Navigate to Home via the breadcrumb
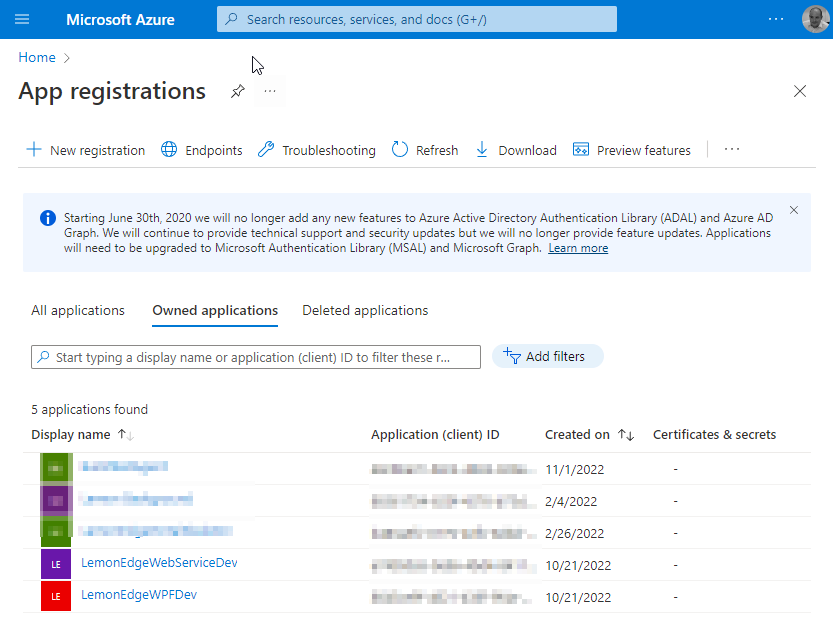This screenshot has height=630, width=833. (x=36, y=57)
